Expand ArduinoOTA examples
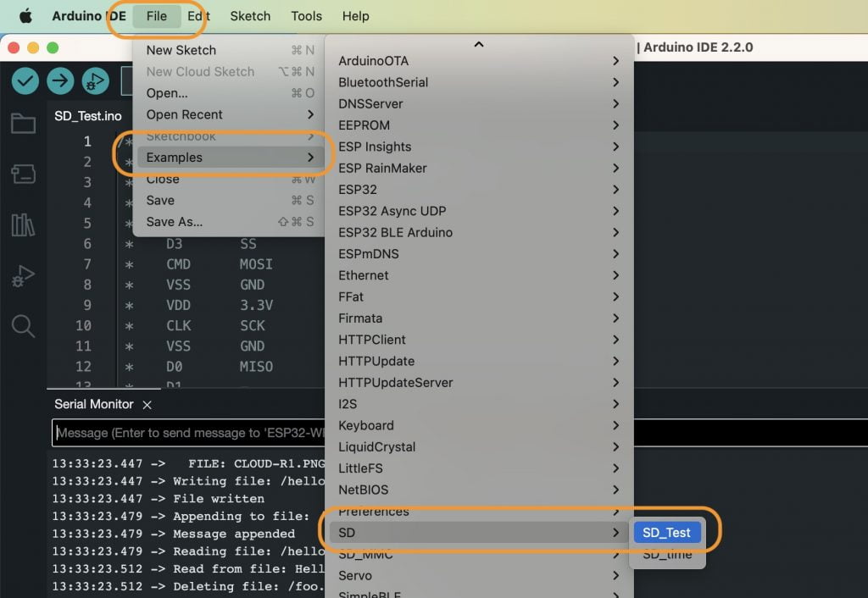This screenshot has height=598, width=868. [x=479, y=60]
